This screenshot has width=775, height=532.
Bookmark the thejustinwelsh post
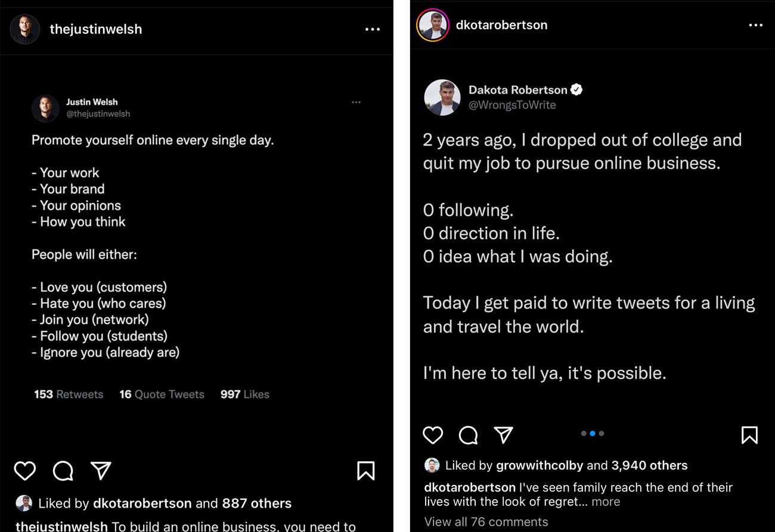tap(365, 471)
